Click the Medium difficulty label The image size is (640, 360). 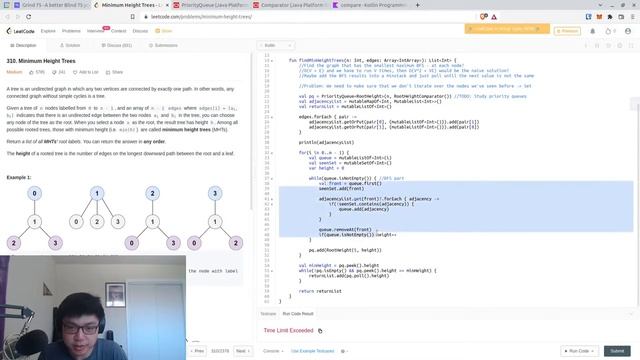(x=14, y=72)
